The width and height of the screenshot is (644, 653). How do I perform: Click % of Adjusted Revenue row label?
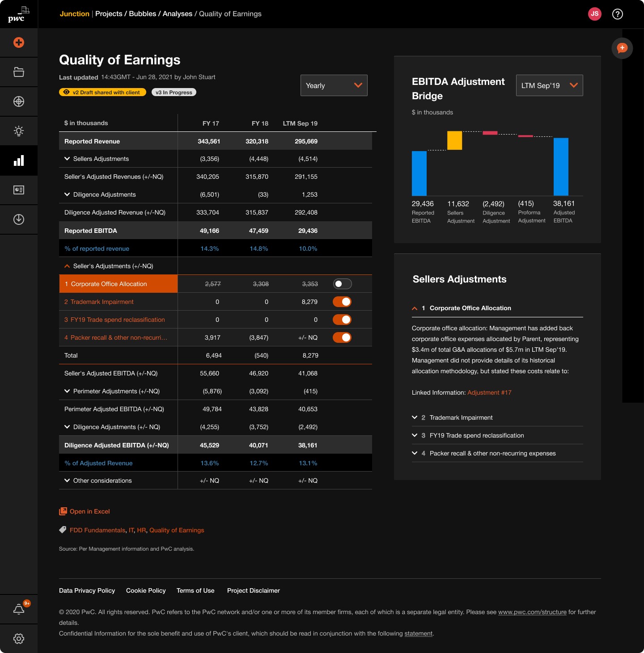(98, 463)
